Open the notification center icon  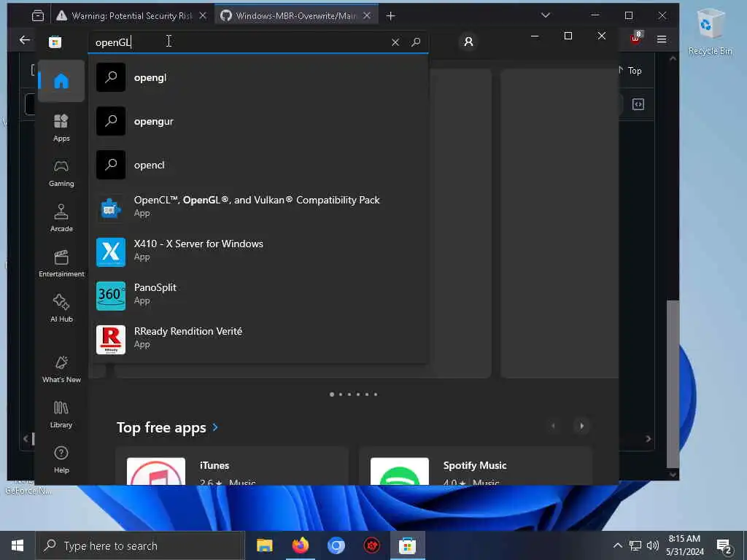coord(724,546)
